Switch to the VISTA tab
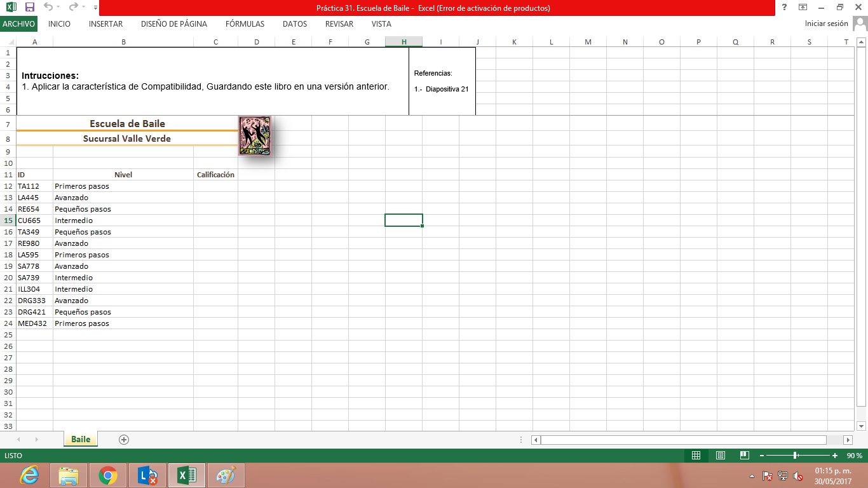The height and width of the screenshot is (488, 868). click(x=381, y=24)
